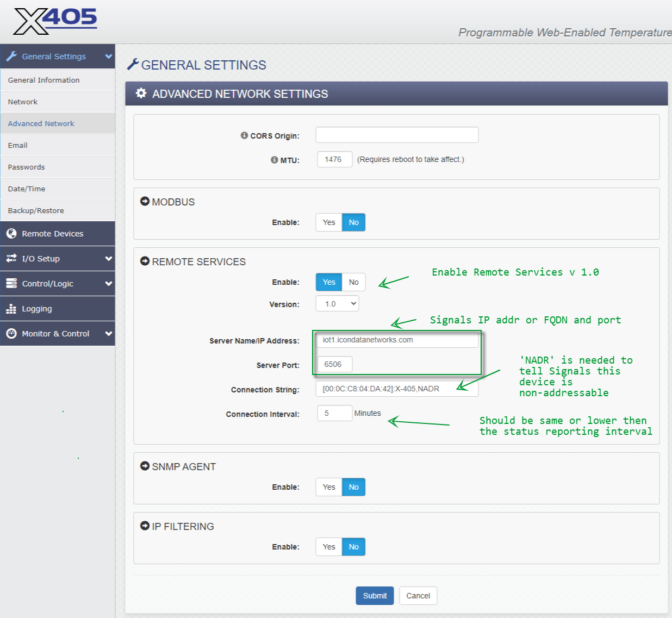Disable Remote Services by selecting No

click(x=353, y=282)
